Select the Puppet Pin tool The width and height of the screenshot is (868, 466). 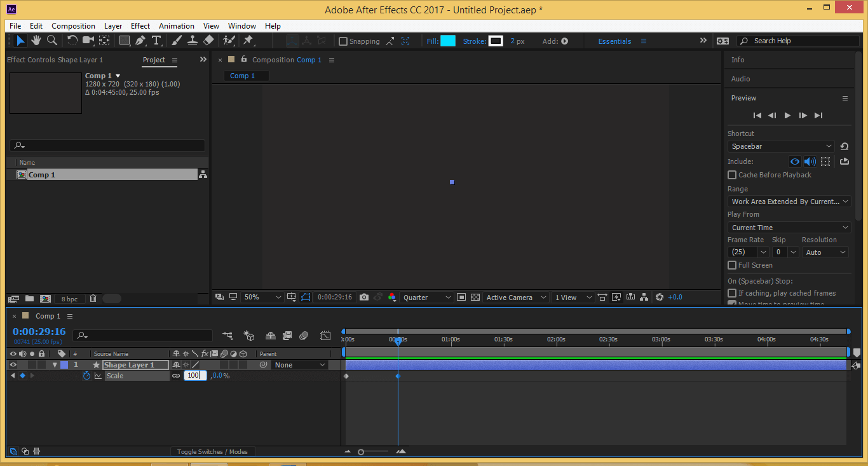point(248,41)
